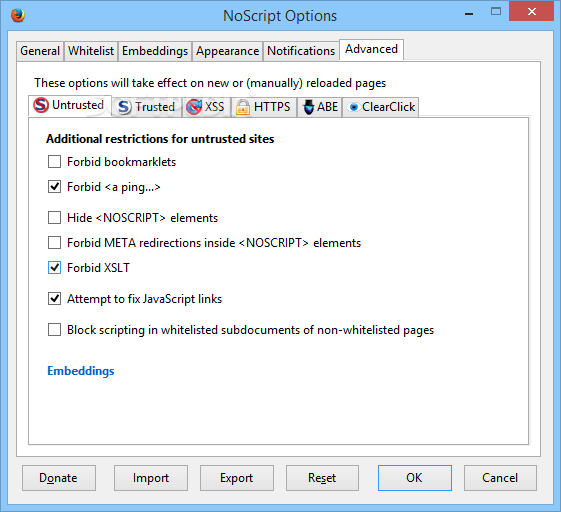Screen dimensions: 561x512
Task: Click the Export button
Action: point(236,478)
